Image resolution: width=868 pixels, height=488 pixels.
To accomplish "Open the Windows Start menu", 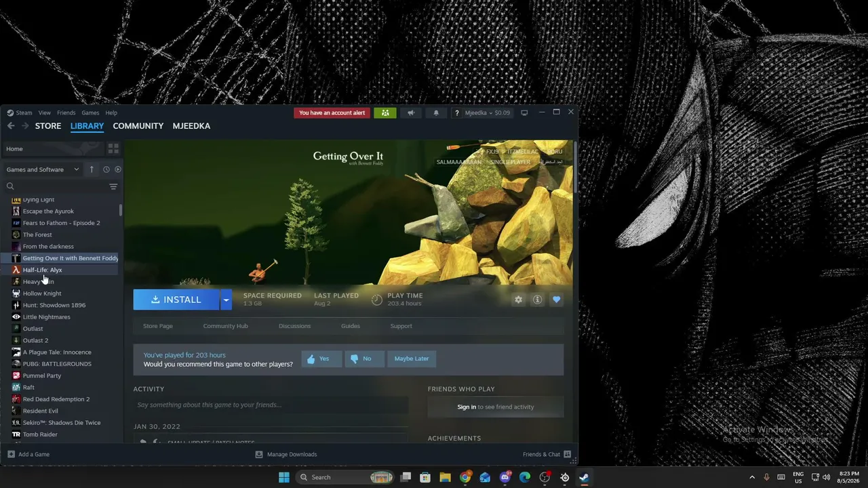I will (x=284, y=477).
